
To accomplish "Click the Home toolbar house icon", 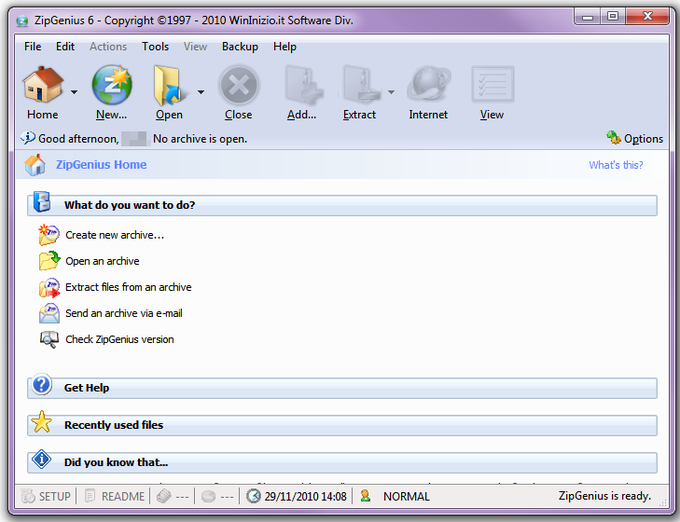I will 43,85.
